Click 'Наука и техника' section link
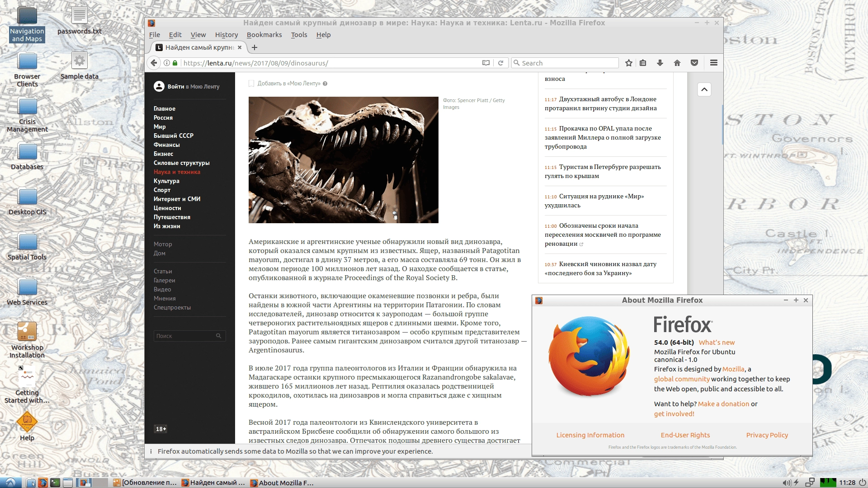Image resolution: width=868 pixels, height=488 pixels. pyautogui.click(x=177, y=172)
